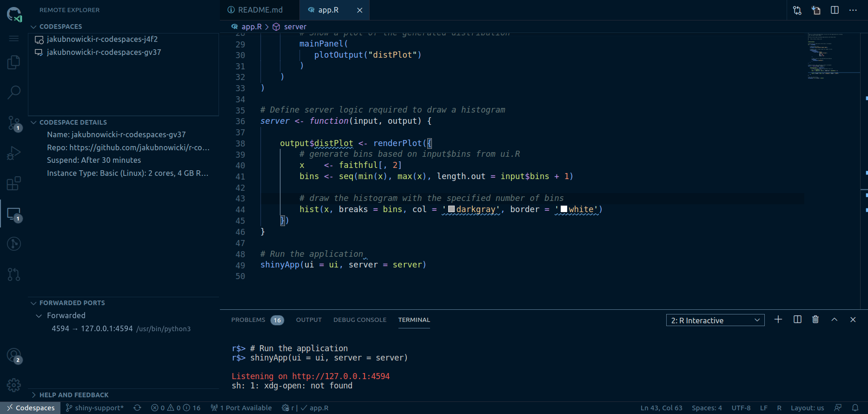
Task: Select forwarded port 4594 entry
Action: point(123,329)
